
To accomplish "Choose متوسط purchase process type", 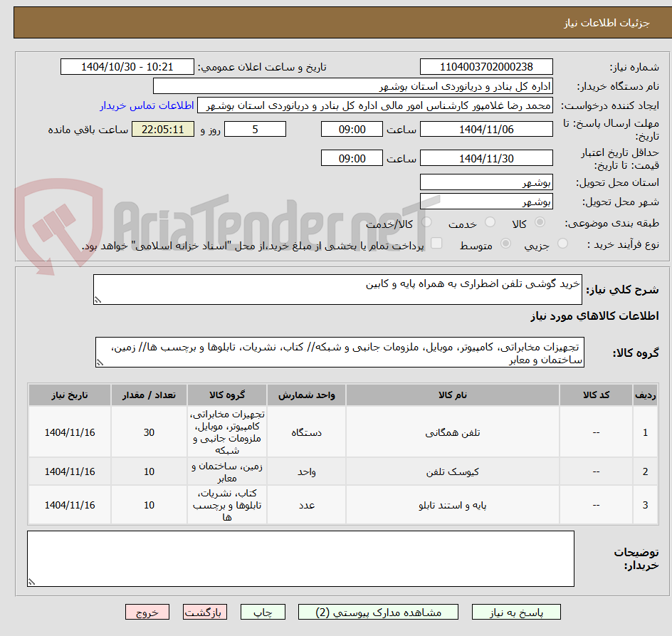I will pos(506,244).
